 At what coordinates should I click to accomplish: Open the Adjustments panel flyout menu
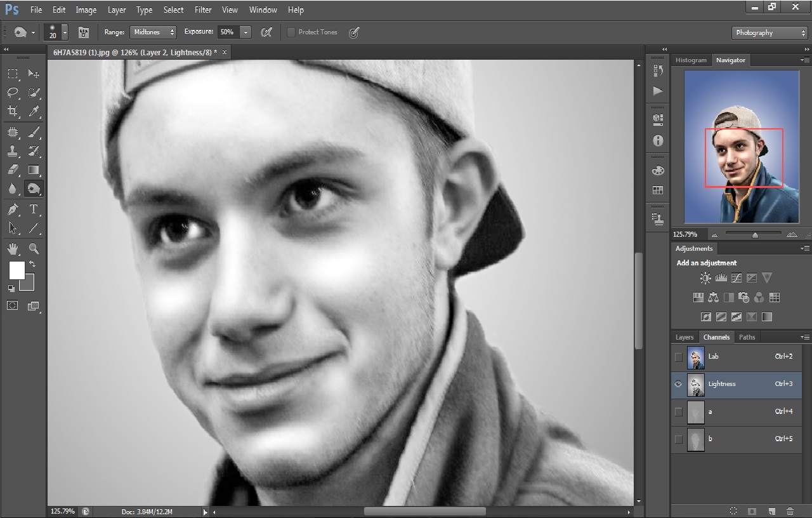click(x=804, y=248)
